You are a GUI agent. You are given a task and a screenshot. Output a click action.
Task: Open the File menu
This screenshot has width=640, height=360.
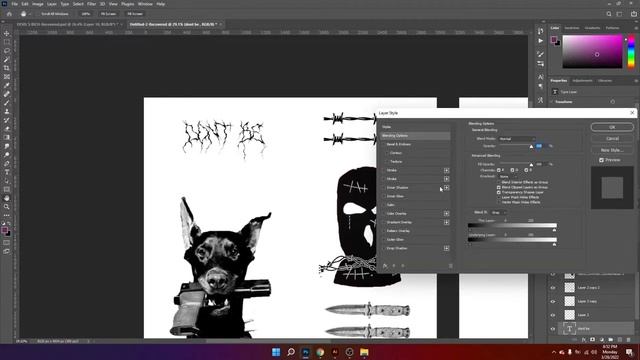[x=14, y=4]
